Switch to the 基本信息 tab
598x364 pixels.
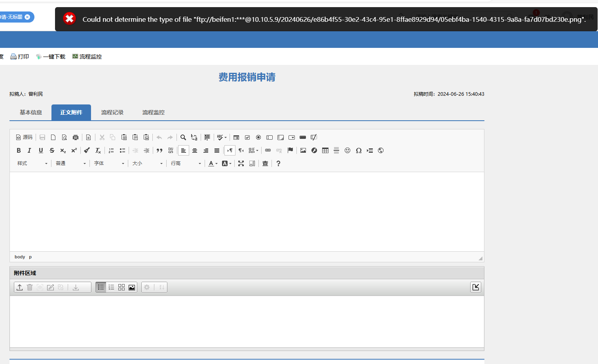(31, 112)
